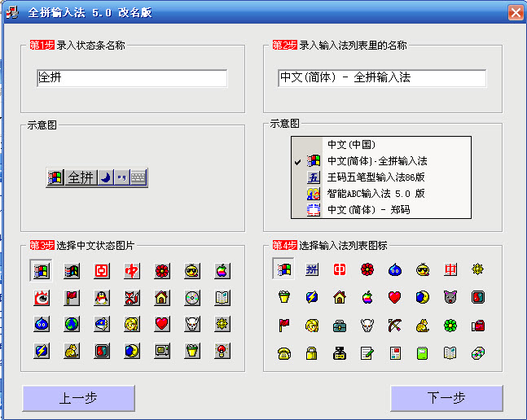Select the red flag icon in step 4
The image size is (527, 420).
284,326
